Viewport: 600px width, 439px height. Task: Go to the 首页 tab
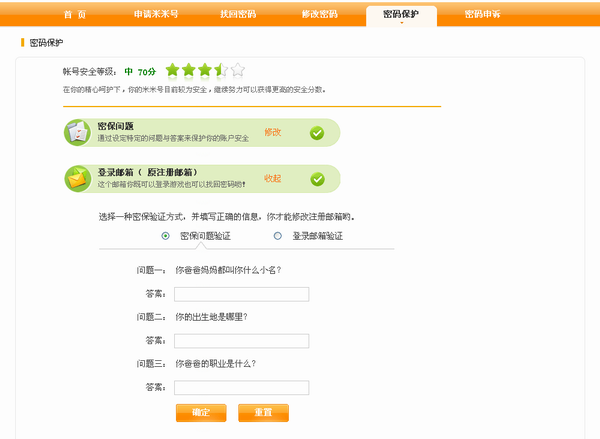click(x=74, y=15)
